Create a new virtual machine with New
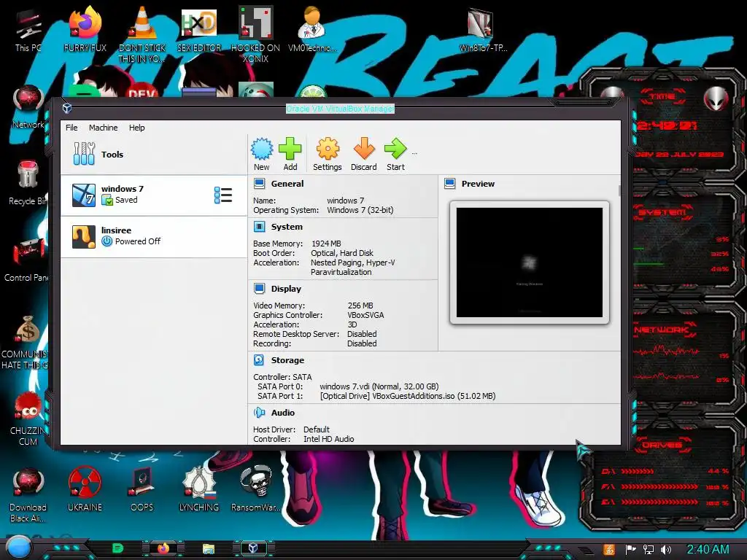Screen dimensions: 747x560 (262, 155)
